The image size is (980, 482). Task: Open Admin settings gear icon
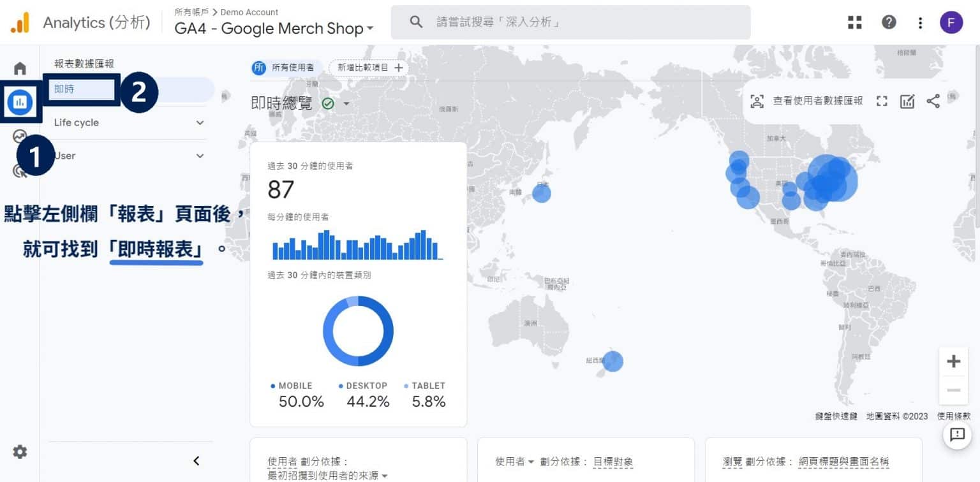pos(20,452)
